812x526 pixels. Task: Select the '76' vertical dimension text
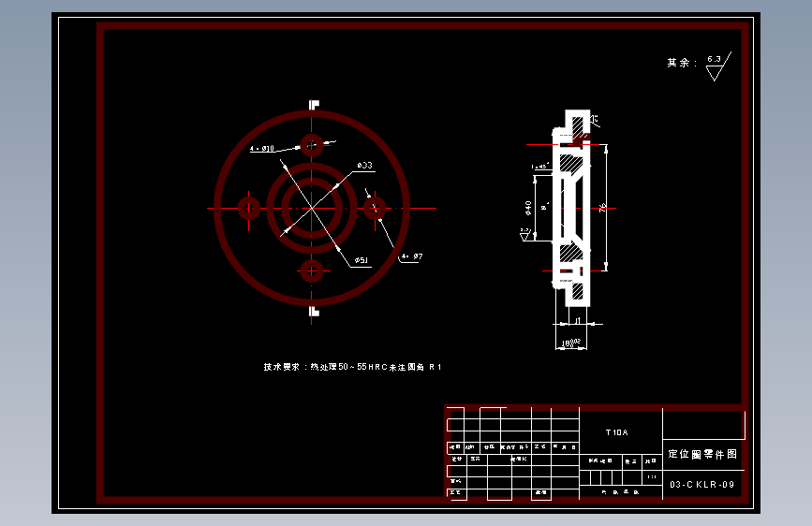click(x=602, y=208)
